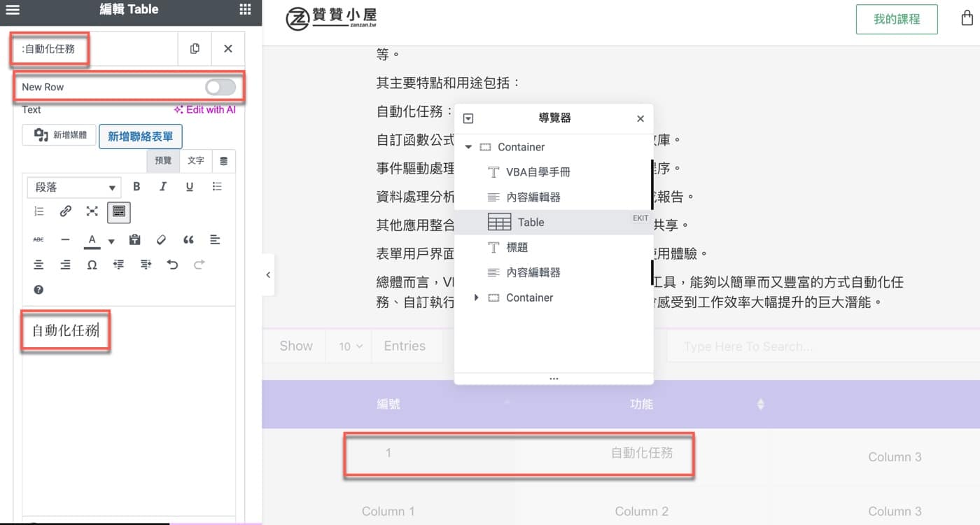This screenshot has width=980, height=525.
Task: Align text center
Action: (38, 265)
